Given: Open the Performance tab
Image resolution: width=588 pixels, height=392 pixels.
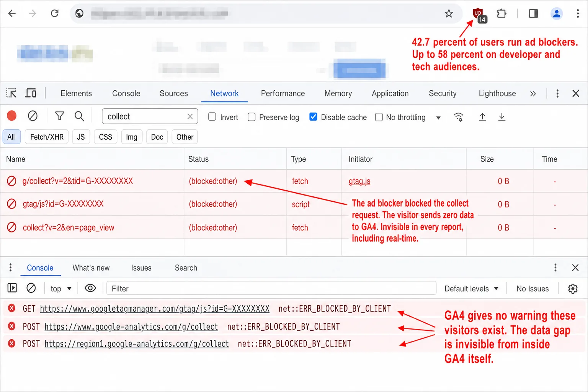Looking at the screenshot, I should tap(283, 93).
